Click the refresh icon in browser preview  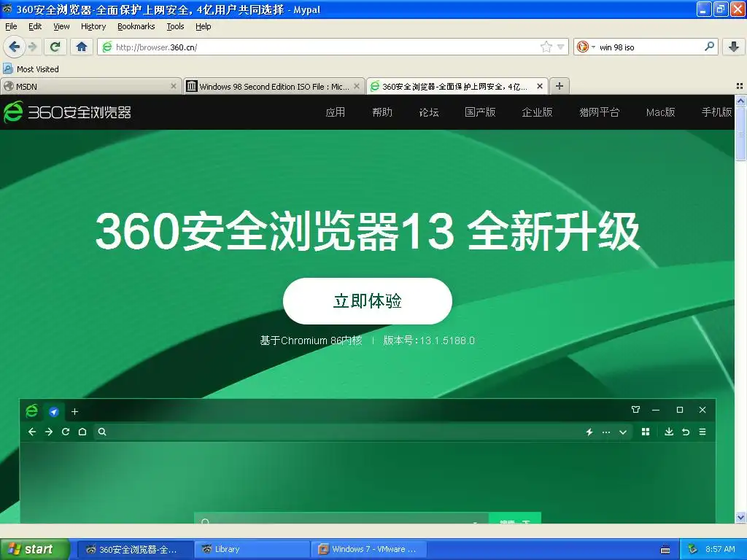coord(66,432)
